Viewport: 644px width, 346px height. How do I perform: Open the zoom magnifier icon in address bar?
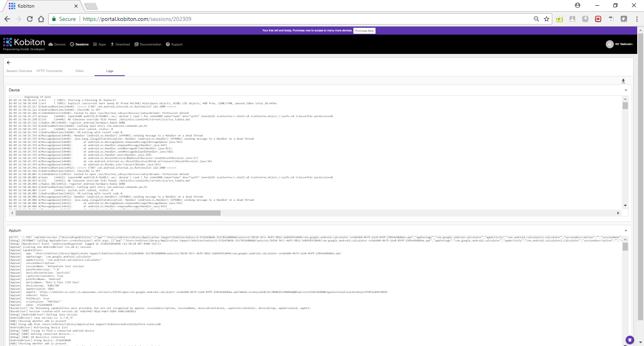point(536,19)
